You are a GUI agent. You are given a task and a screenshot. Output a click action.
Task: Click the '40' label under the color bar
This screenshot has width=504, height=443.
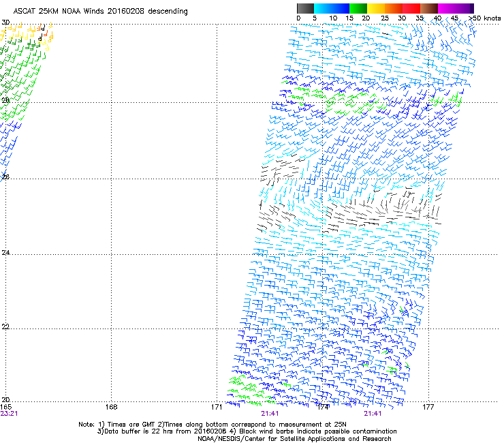[x=437, y=18]
